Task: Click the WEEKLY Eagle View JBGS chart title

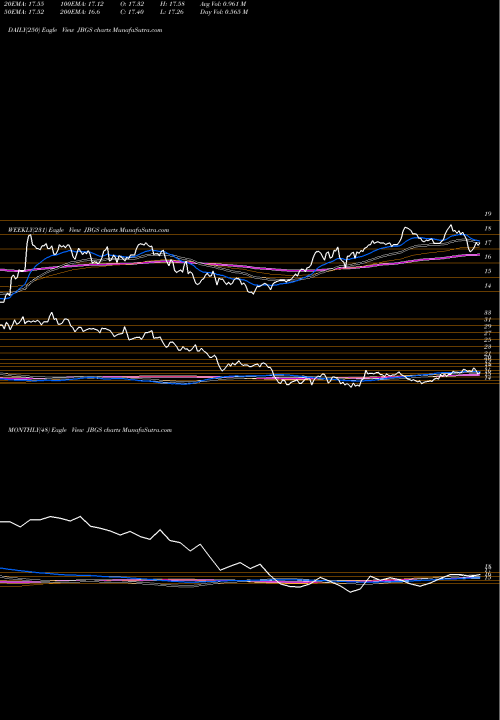Action: pos(89,230)
